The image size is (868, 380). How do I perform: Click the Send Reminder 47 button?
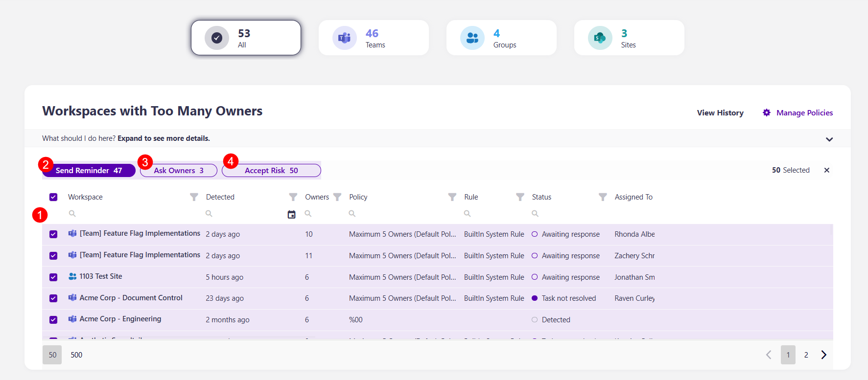89,170
